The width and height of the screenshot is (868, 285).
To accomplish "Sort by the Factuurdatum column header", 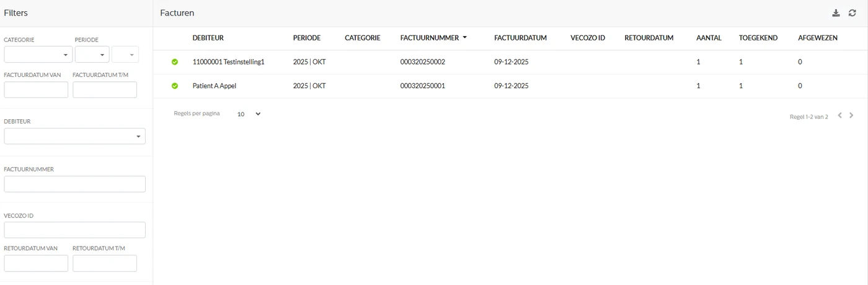I will [x=521, y=38].
